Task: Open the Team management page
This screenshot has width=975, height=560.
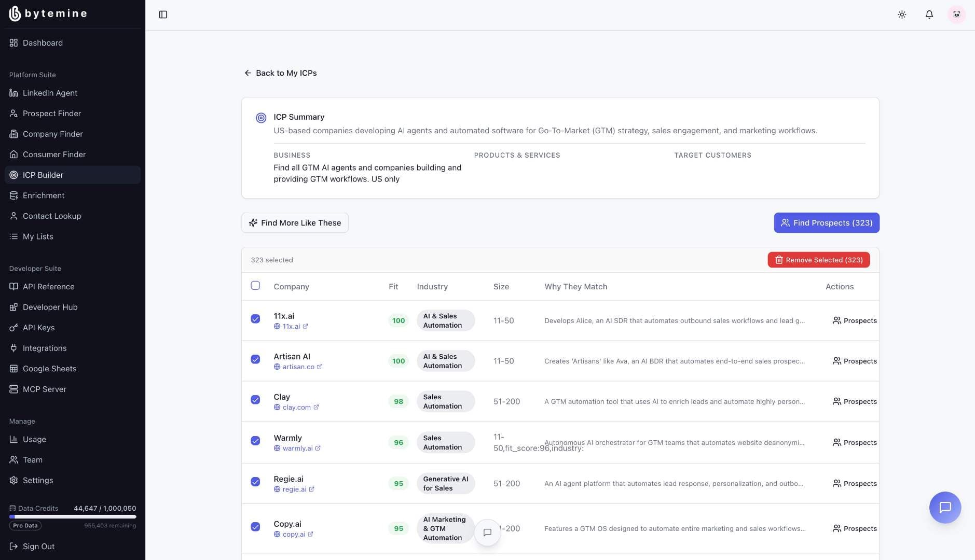Action: coord(32,459)
